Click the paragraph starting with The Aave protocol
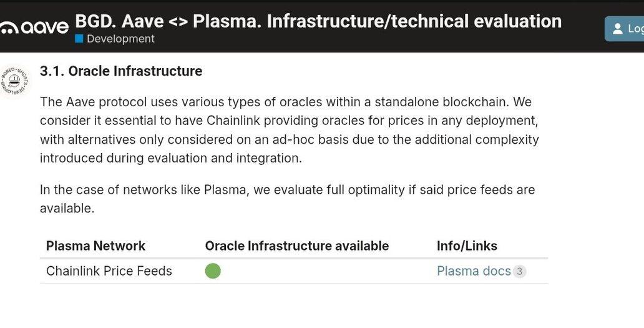 point(289,129)
